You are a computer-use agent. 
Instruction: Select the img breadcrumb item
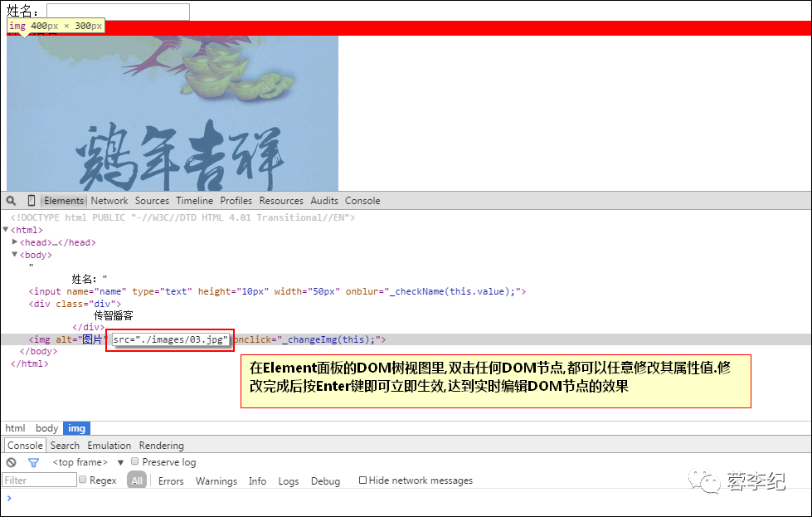[76, 427]
